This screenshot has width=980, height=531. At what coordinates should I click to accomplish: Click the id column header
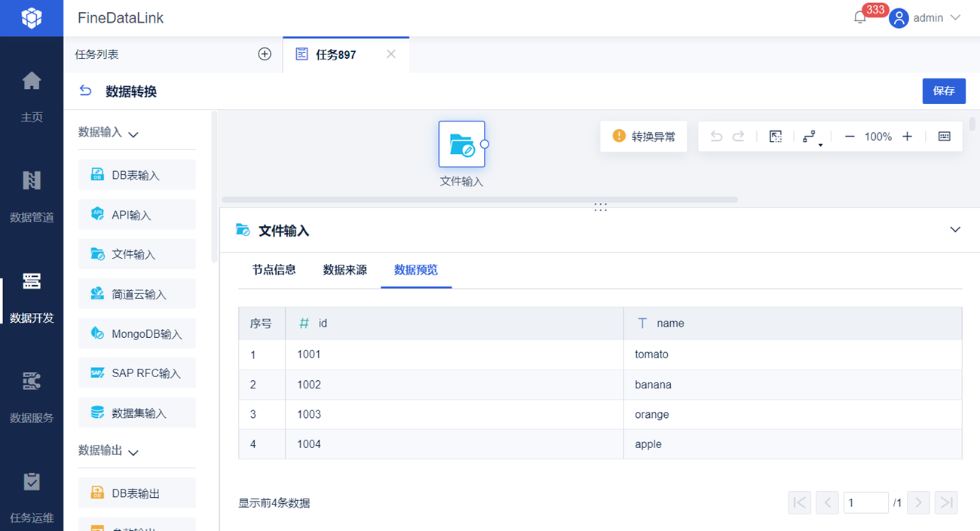[x=455, y=323]
